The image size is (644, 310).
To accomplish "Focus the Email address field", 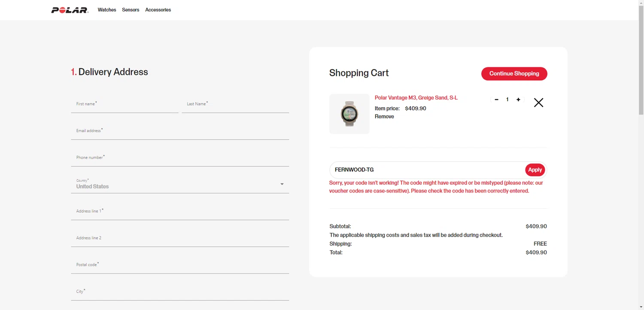I will click(x=180, y=131).
